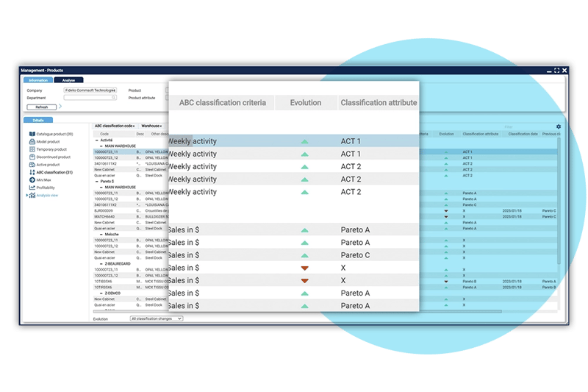Screen dimensions: 588x392
Task: Open ABC classification (31) entry
Action: [54, 172]
